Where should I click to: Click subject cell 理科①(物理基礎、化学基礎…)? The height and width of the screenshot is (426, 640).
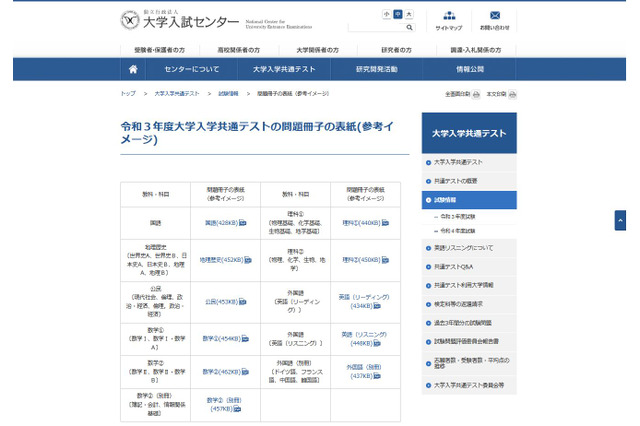tap(295, 223)
